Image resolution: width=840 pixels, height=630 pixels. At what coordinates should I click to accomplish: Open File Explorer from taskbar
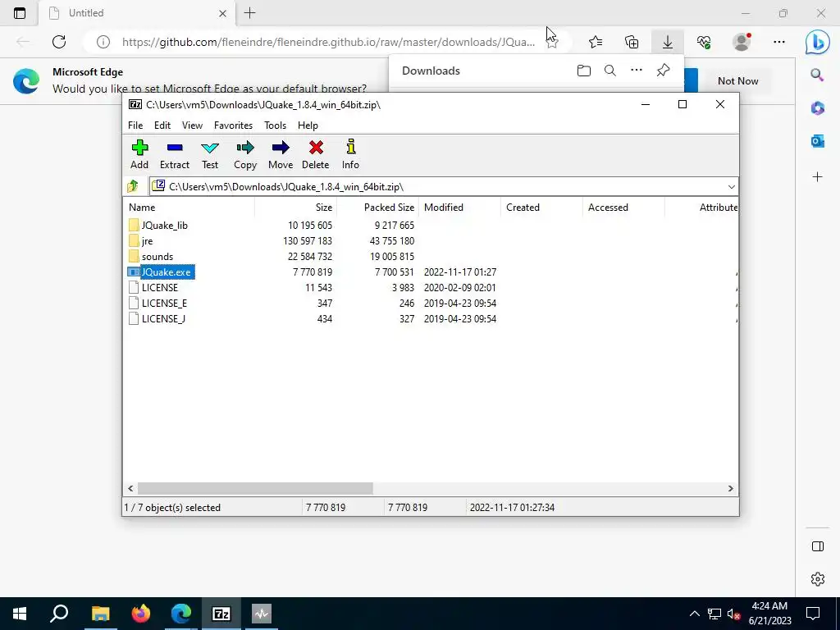(100, 614)
